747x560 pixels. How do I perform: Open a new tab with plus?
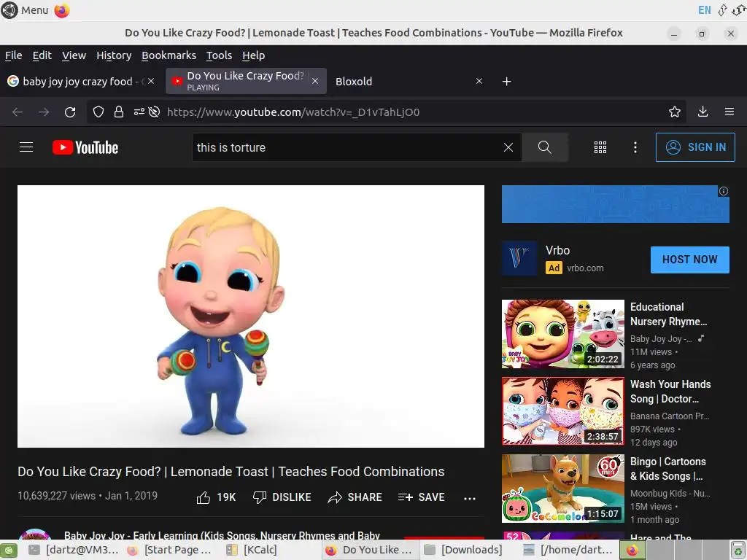[507, 82]
